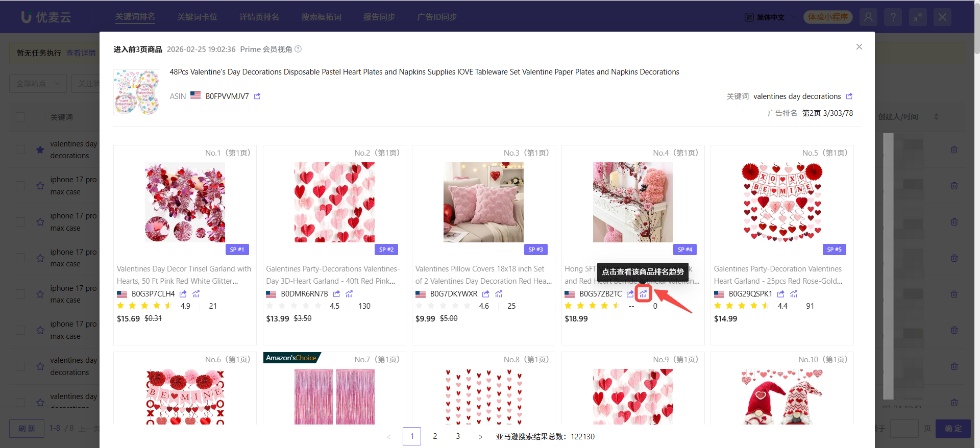Open keyword valentines day decorations external link
Screen dimensions: 980x448
tap(849, 96)
